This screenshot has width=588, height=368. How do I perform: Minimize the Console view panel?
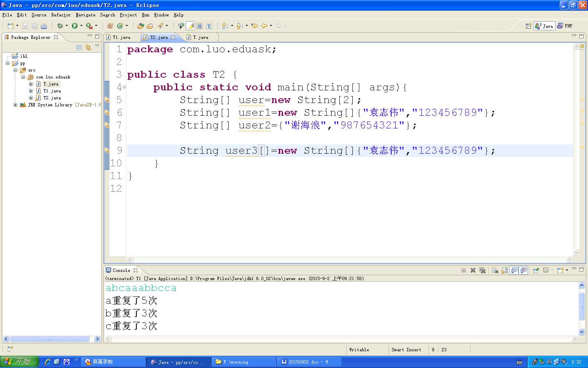[x=574, y=269]
